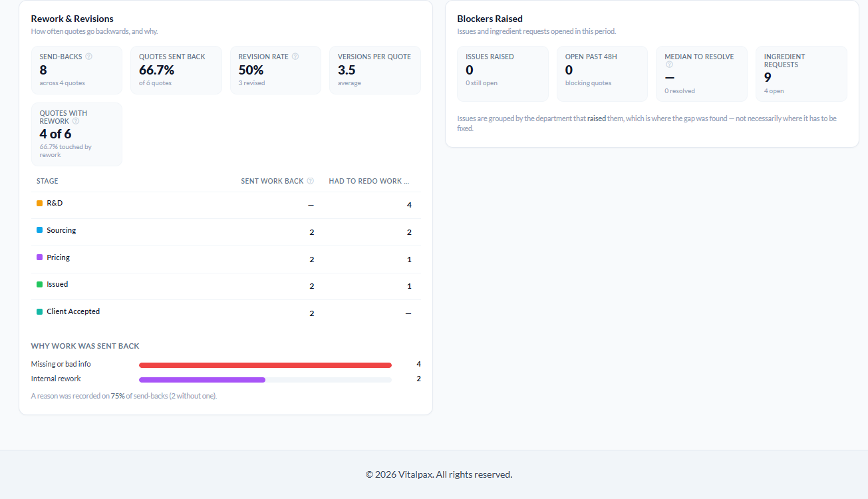Select the Issued stage row label
This screenshot has width=868, height=499.
pos(57,284)
